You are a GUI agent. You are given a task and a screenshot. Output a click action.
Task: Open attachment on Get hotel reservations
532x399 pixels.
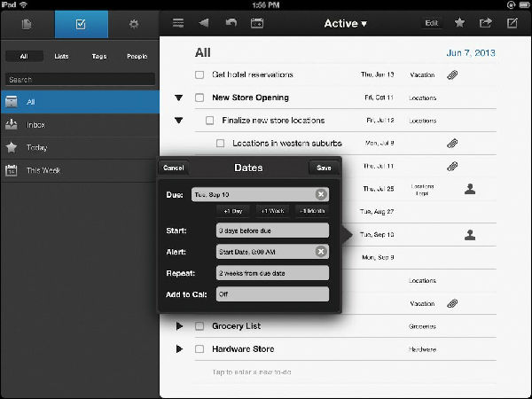[x=452, y=74]
